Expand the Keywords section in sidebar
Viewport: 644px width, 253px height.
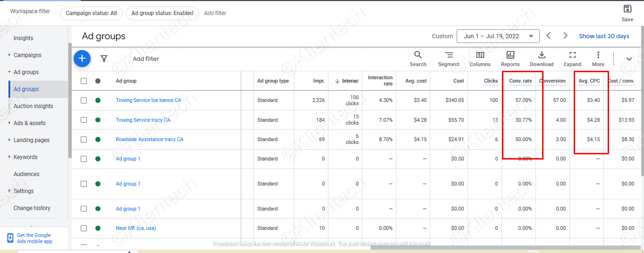[25, 157]
